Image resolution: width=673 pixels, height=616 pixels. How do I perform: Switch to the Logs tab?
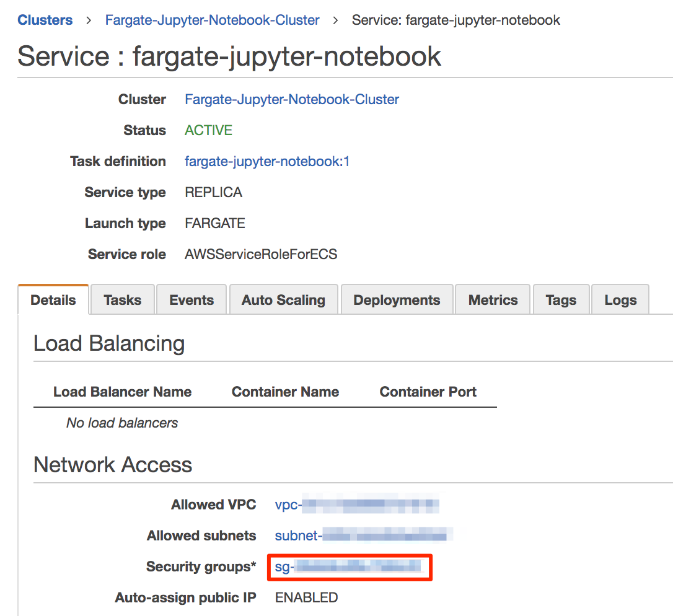(x=621, y=299)
